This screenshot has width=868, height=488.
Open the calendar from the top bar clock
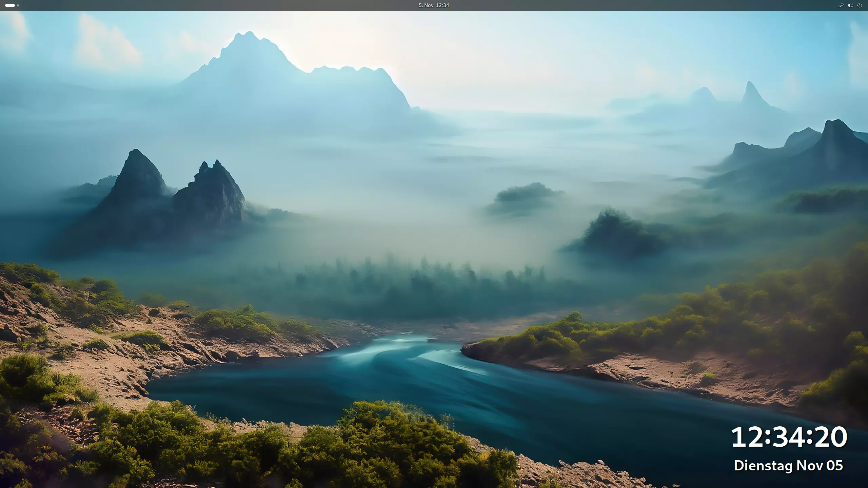(x=434, y=5)
